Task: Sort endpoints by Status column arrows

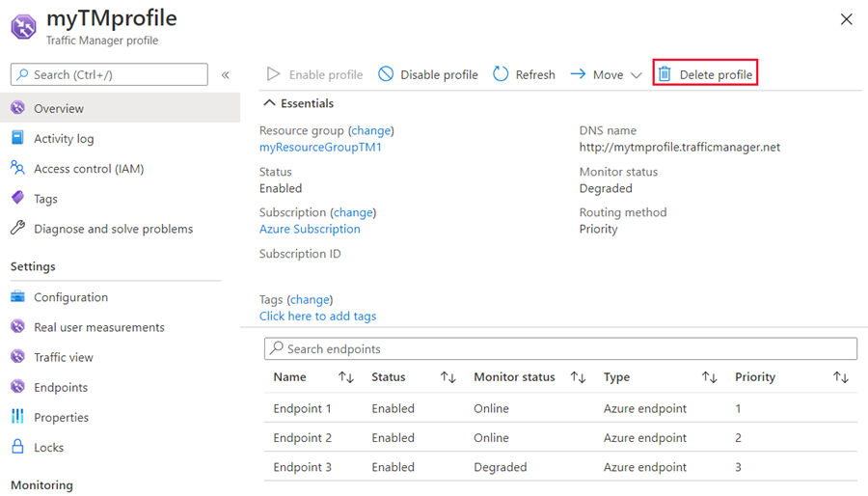Action: [x=448, y=377]
